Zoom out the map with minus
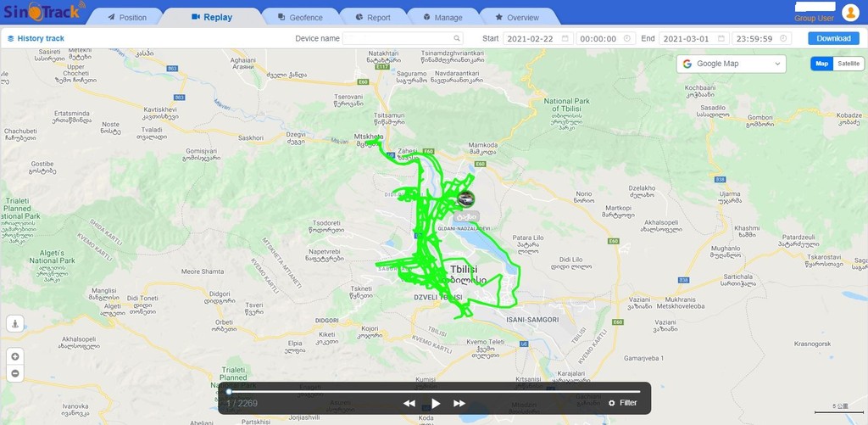Screen dimensions: 868x425 pyautogui.click(x=15, y=373)
